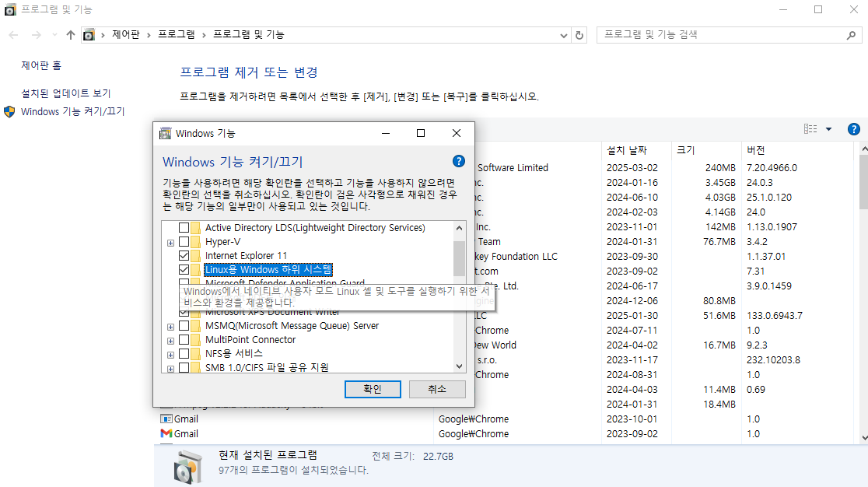The image size is (868, 487).
Task: Open the view options icon in programs list
Action: [810, 129]
